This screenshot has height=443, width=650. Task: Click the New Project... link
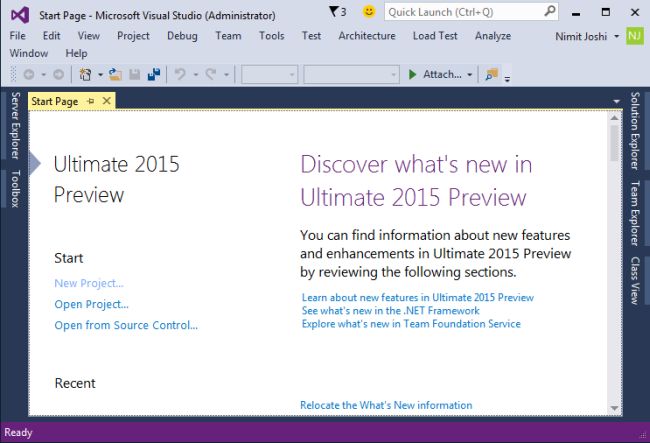click(89, 283)
